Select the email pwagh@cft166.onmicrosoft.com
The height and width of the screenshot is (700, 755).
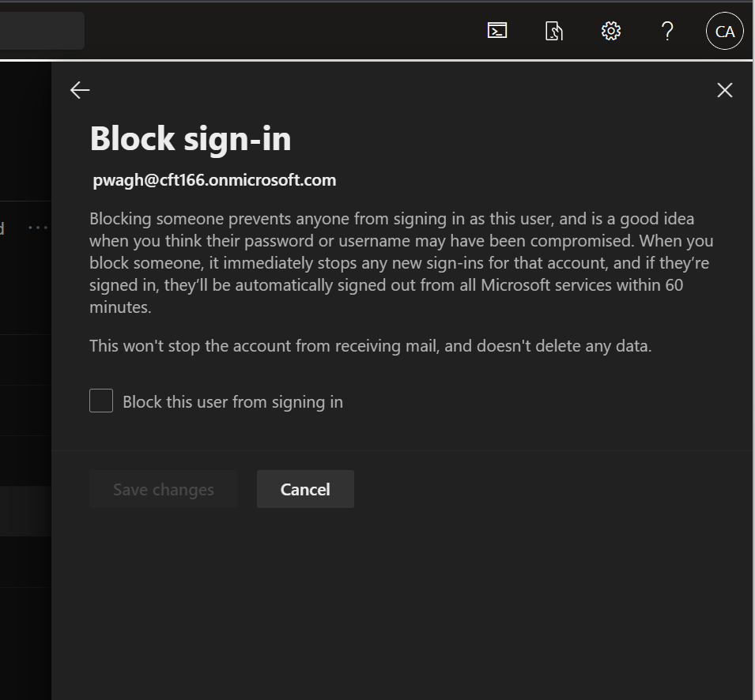(213, 179)
